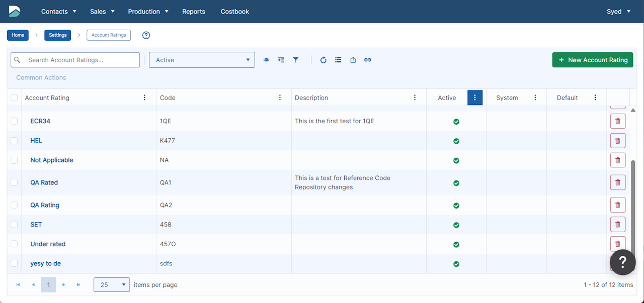Open the items per page dropdown
Viewport: 644px width, 303px height.
tap(112, 285)
